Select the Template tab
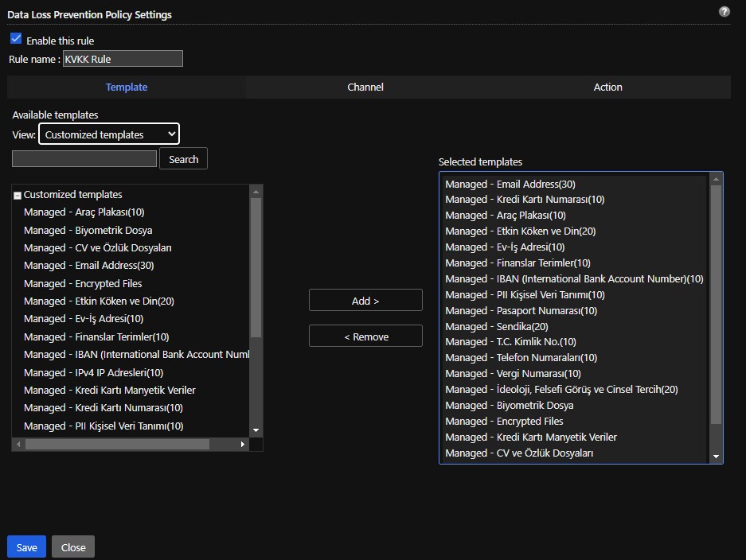Image resolution: width=746 pixels, height=560 pixels. (x=127, y=87)
